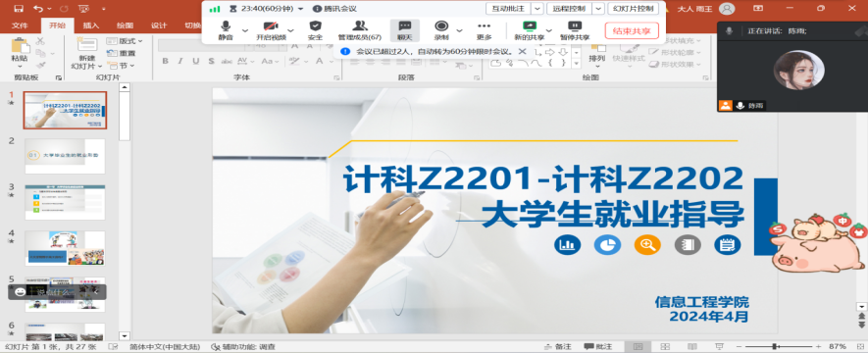The width and height of the screenshot is (868, 353).
Task: Expand the 远程控制 dropdown arrow
Action: [x=598, y=9]
